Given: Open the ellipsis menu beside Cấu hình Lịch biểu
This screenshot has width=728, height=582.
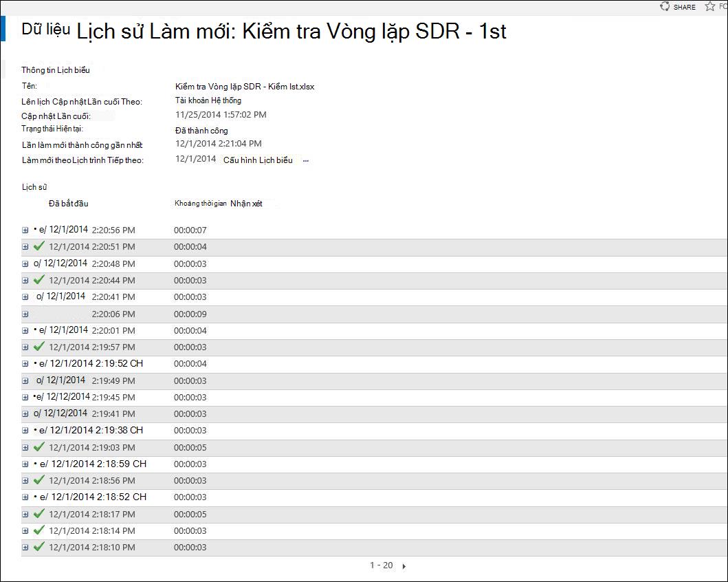Looking at the screenshot, I should (305, 161).
